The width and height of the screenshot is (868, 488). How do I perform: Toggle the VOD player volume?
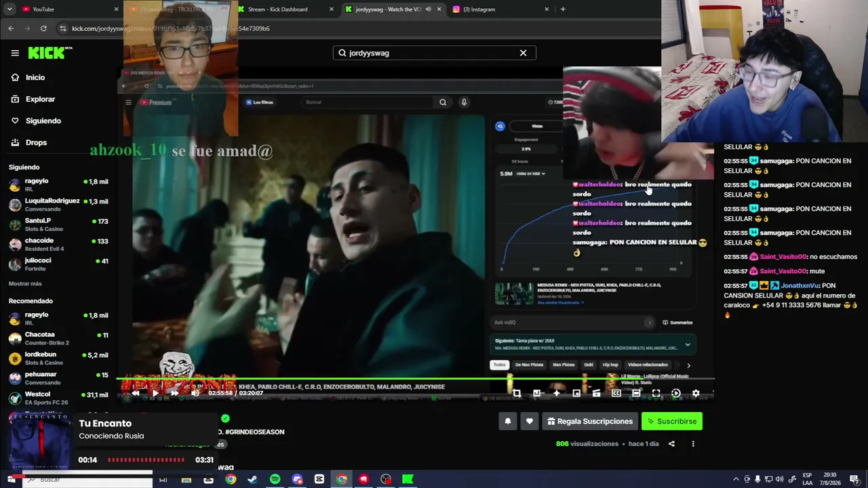(x=195, y=393)
